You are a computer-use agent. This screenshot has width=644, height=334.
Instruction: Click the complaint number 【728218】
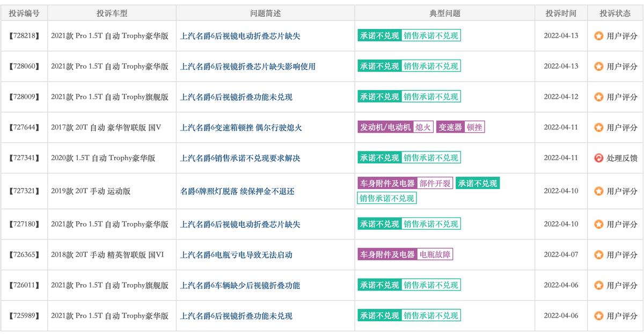24,36
